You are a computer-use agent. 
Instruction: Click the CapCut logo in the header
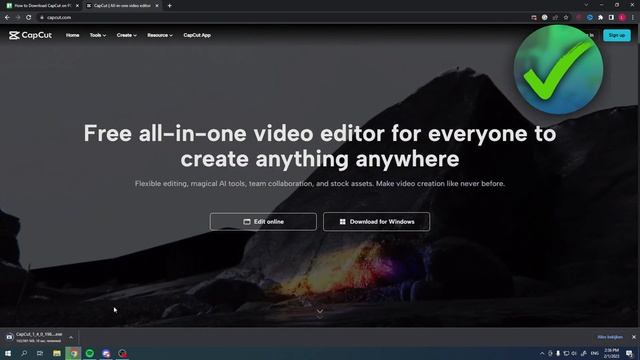[31, 35]
